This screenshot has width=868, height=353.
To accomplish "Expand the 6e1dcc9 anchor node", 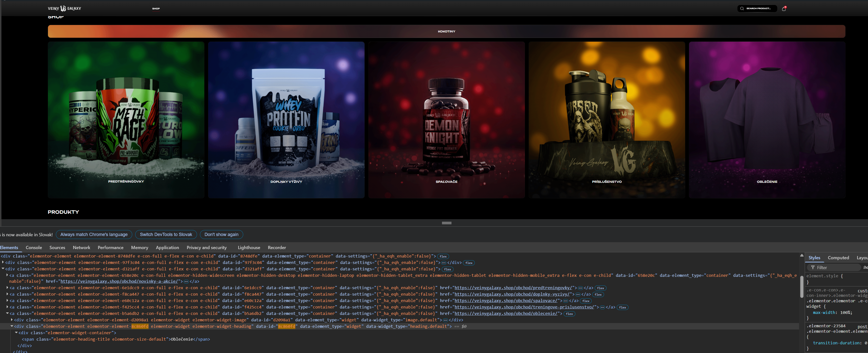I will [7, 288].
